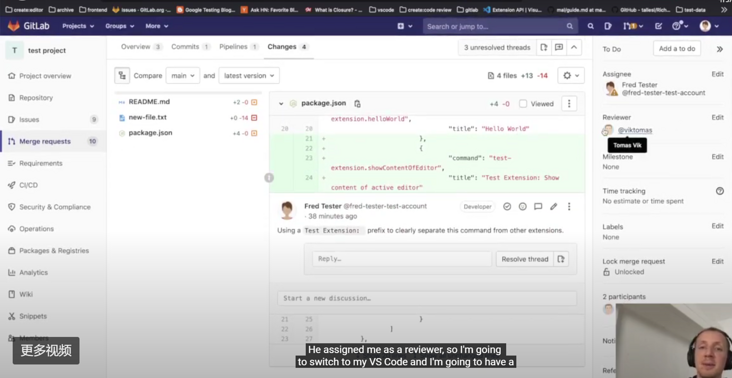This screenshot has height=378, width=732.
Task: Open the Projects menu in navbar
Action: tap(78, 26)
